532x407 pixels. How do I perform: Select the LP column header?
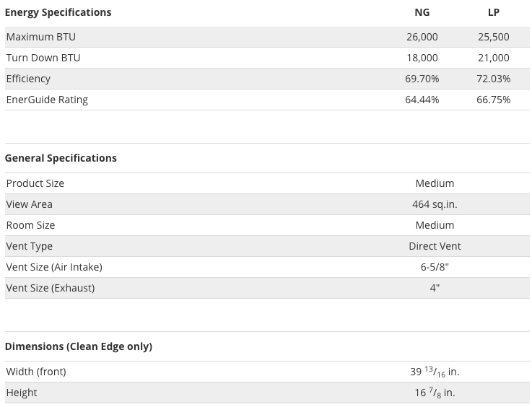coord(494,12)
